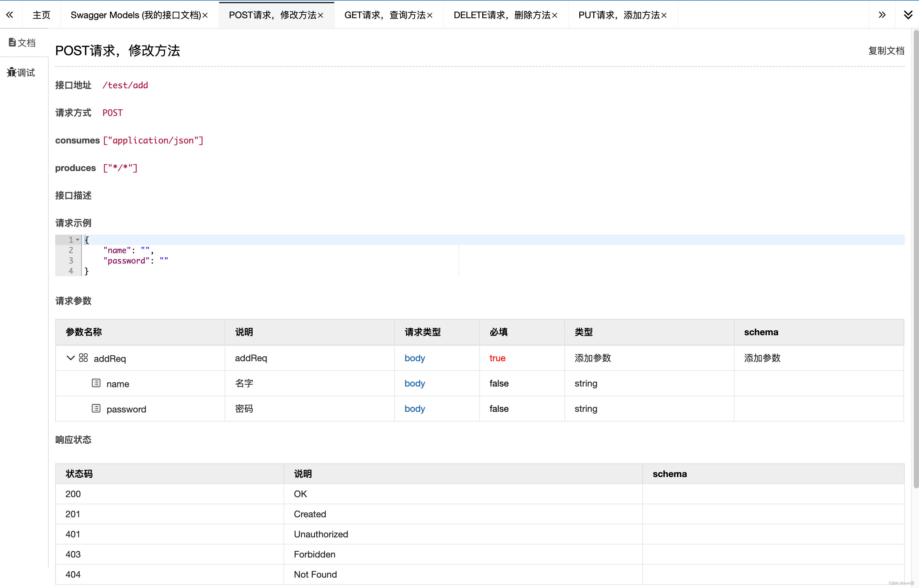919x588 pixels.
Task: Open the 调试 debug side tab
Action: point(21,73)
